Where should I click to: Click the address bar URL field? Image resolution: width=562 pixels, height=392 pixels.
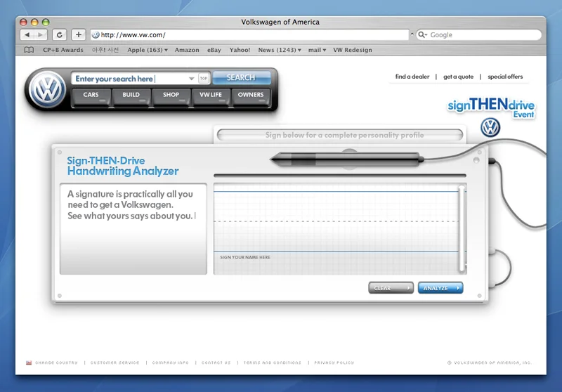[249, 34]
